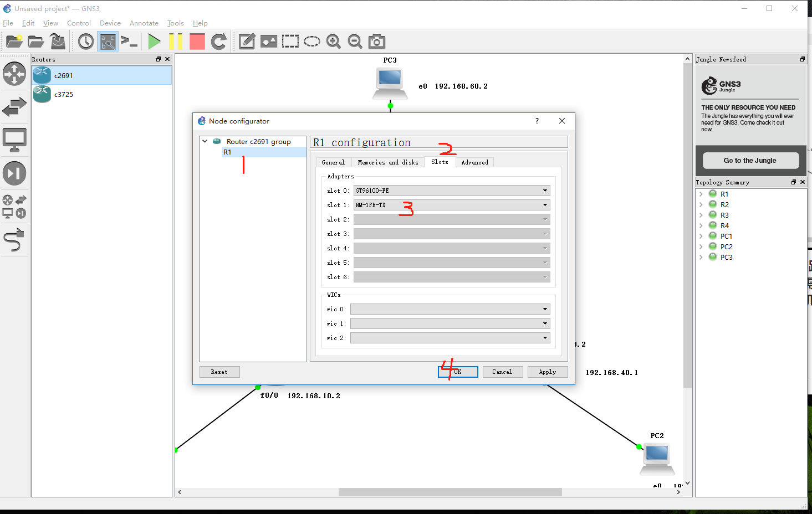Select the Draw rectangle tool
Screen dimensions: 812x514
click(290, 42)
